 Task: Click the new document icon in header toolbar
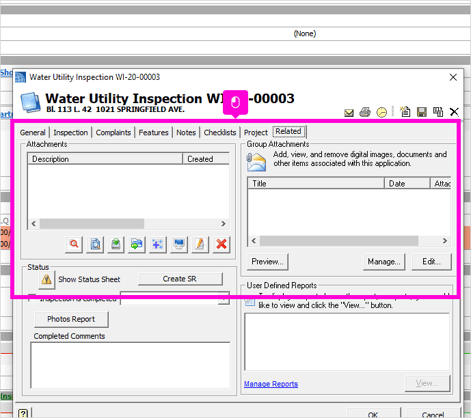coord(405,112)
